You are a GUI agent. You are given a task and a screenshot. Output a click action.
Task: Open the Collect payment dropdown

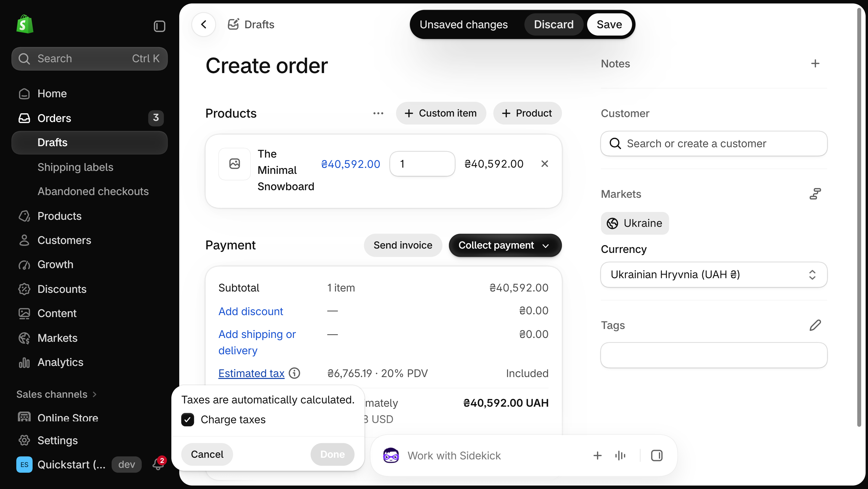pyautogui.click(x=505, y=245)
